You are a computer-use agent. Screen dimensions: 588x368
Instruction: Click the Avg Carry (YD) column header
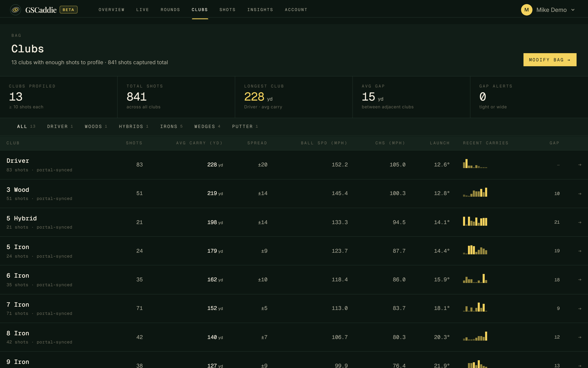[199, 143]
